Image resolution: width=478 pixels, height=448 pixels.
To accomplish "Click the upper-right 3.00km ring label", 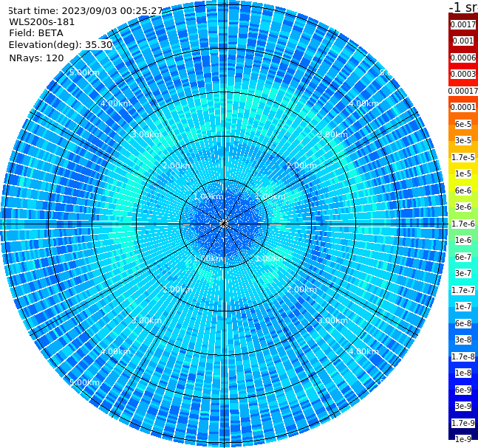I will click(x=332, y=134).
